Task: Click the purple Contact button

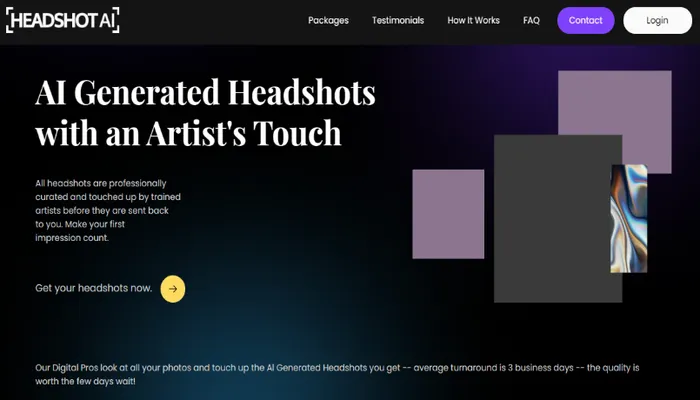Action: tap(585, 20)
